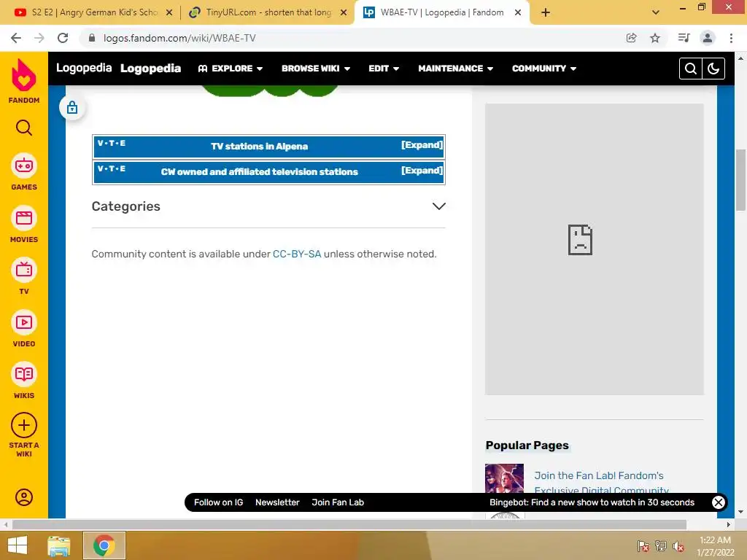Screen dimensions: 747x560
Task: Click the Logopedia wordmark logo
Action: click(x=84, y=68)
